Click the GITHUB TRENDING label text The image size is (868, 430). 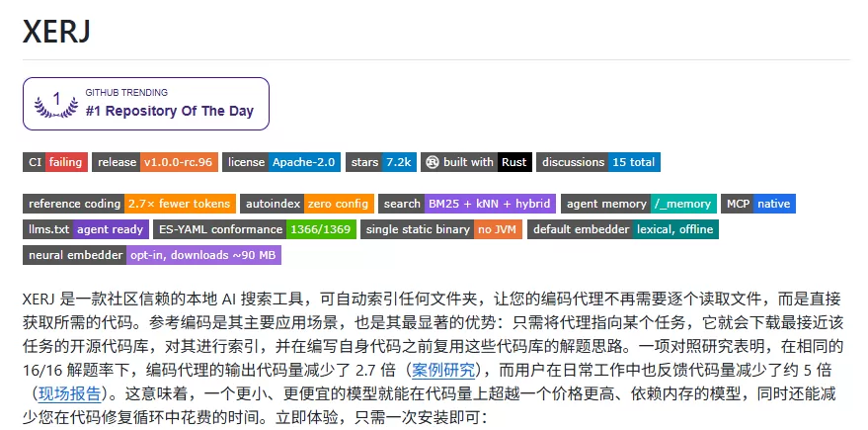click(126, 93)
